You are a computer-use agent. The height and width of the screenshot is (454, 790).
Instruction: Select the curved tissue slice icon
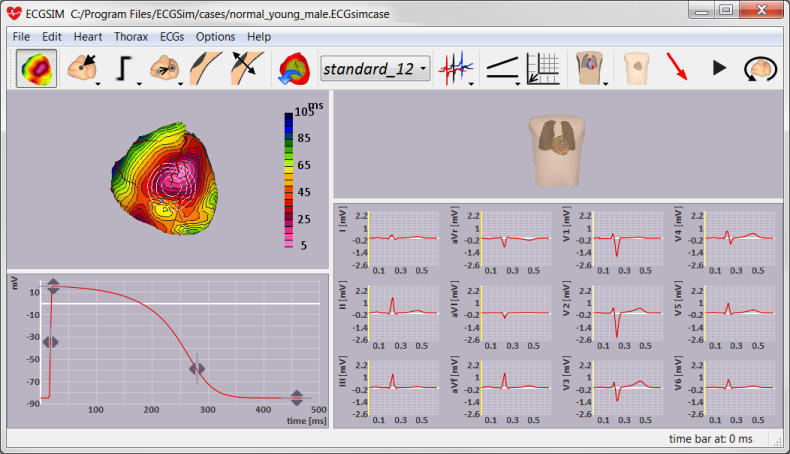(x=206, y=68)
